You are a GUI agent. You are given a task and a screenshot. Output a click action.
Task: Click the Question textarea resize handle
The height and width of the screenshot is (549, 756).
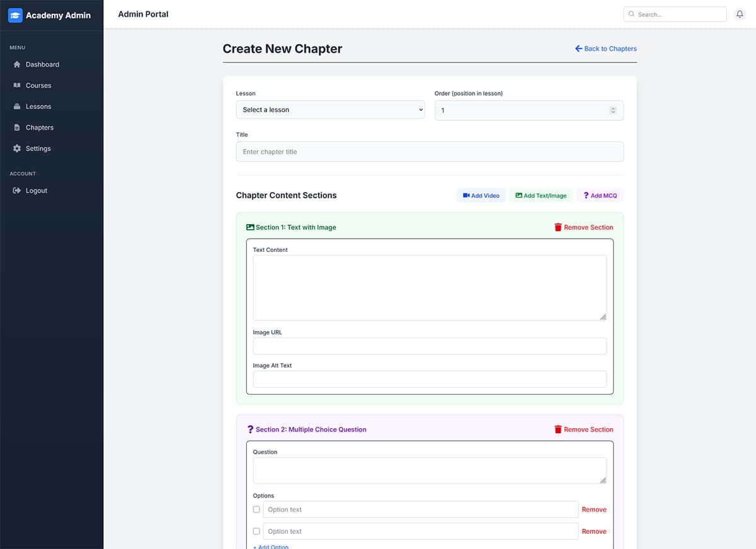click(x=603, y=480)
